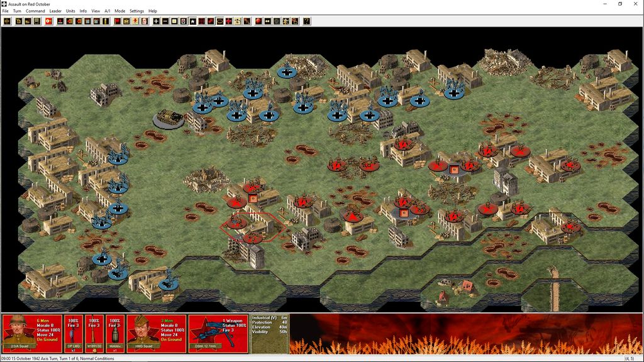Click the zero-digit toolbar icon
The image size is (644, 362).
184,21
